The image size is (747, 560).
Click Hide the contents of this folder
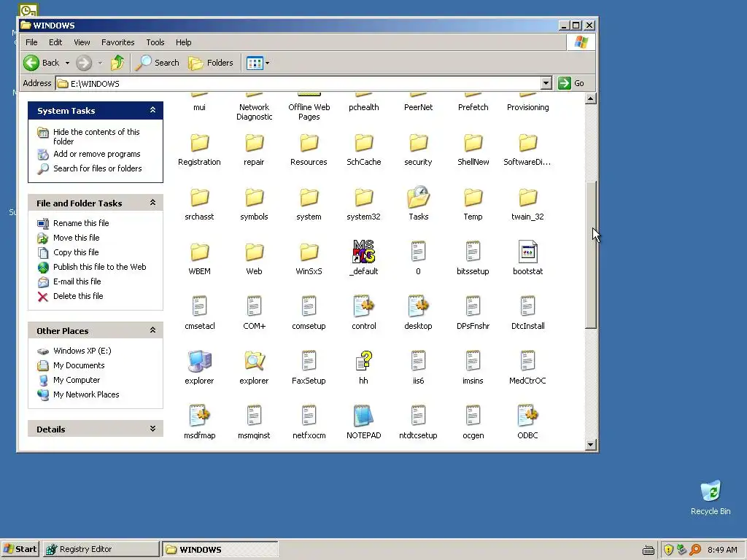pos(96,136)
